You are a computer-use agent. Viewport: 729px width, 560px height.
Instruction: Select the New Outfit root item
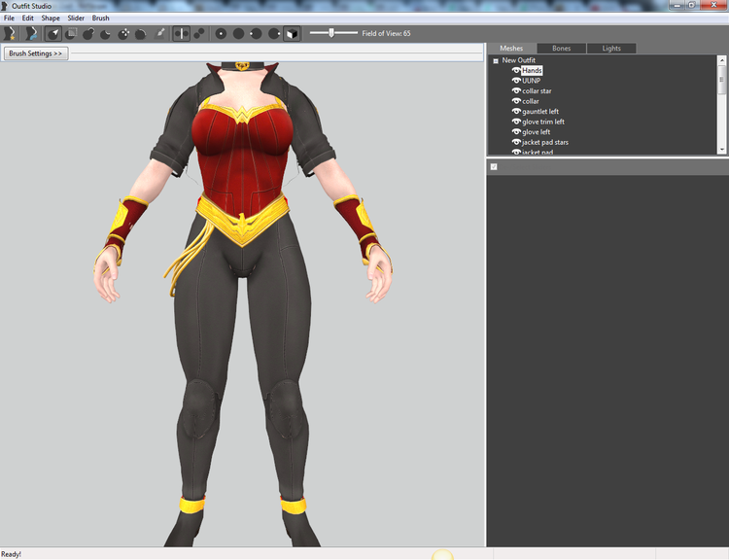518,60
